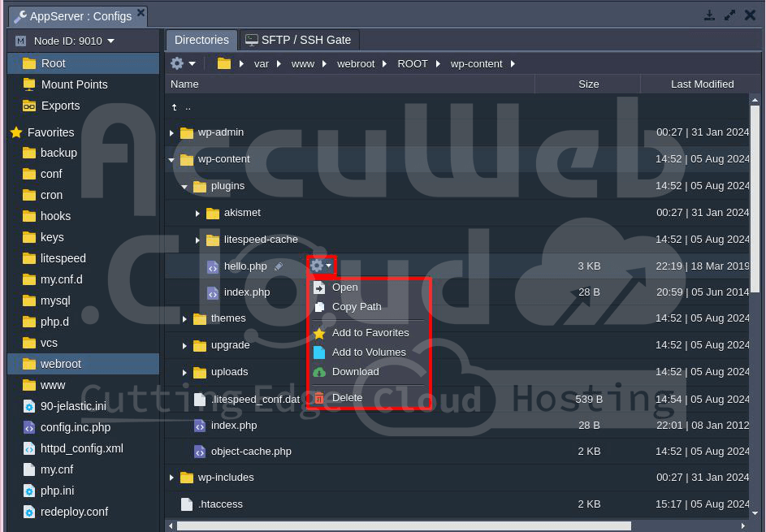The height and width of the screenshot is (532, 766).
Task: Click the up-directory '..' row
Action: 188,106
